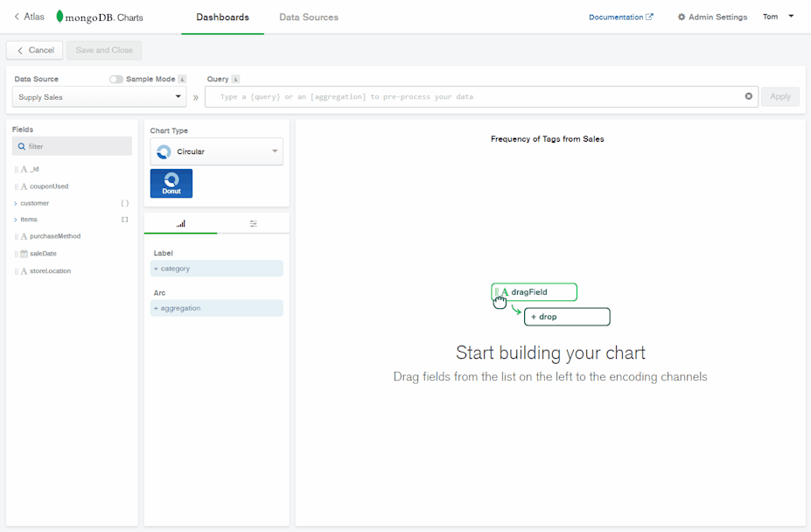811x532 pixels.
Task: Open the Circular chart type dropdown
Action: (x=216, y=151)
